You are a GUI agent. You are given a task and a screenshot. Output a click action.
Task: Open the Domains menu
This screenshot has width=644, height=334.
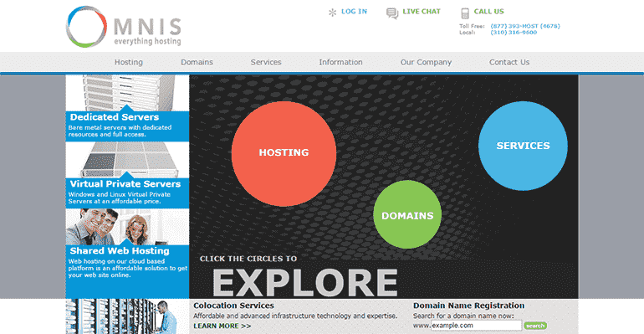pos(197,62)
